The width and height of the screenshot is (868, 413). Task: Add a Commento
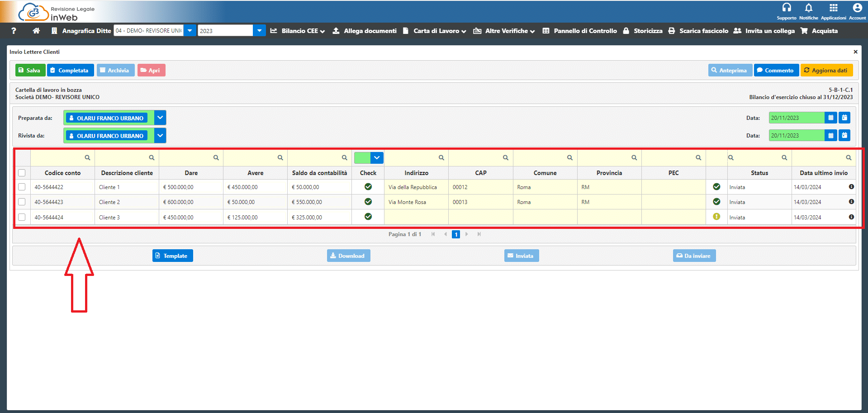[x=776, y=70]
